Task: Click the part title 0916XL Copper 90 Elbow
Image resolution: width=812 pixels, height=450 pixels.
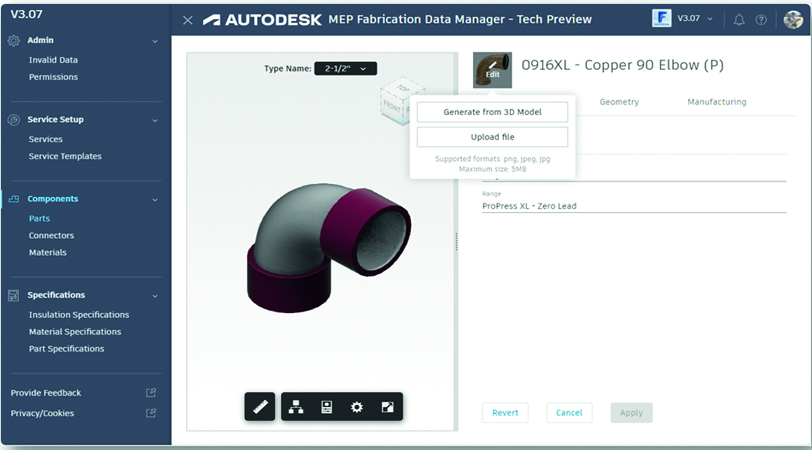Action: [622, 65]
